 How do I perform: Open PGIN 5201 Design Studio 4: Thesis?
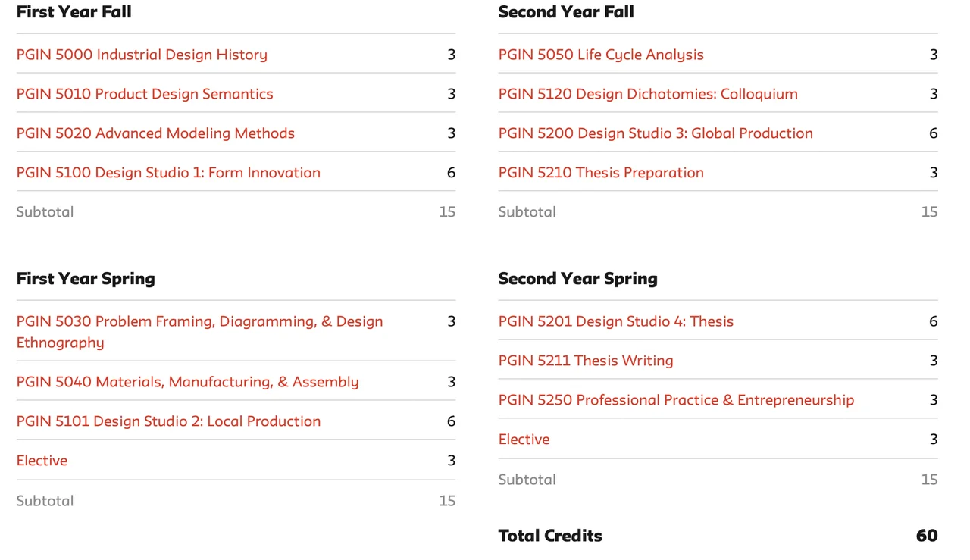tap(616, 321)
